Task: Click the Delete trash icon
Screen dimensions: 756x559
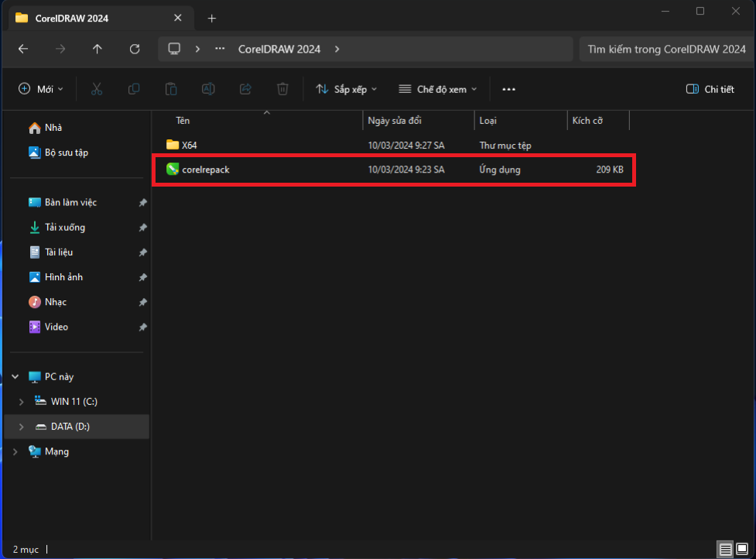Action: [x=282, y=89]
